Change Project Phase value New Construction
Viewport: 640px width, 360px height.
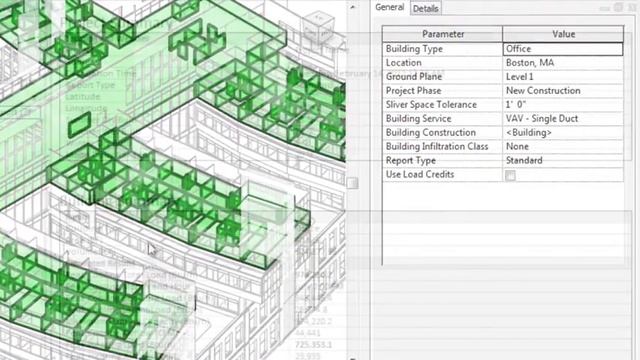(563, 91)
